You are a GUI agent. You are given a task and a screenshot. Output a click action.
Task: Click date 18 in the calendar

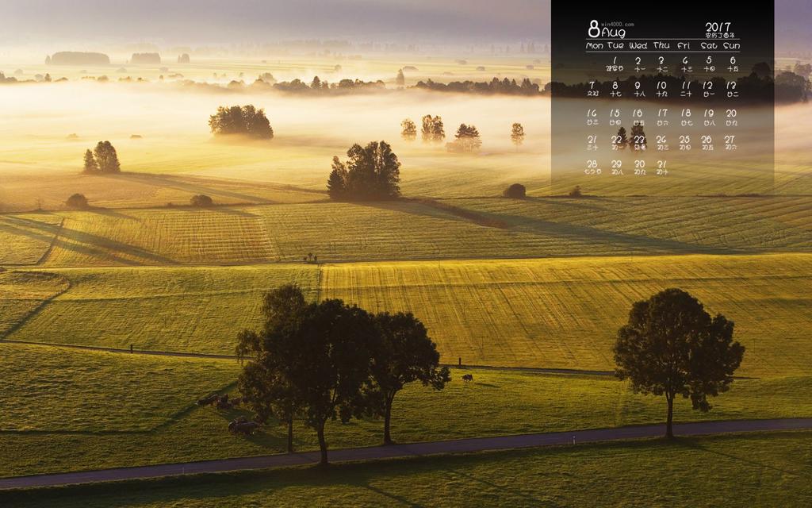685,114
